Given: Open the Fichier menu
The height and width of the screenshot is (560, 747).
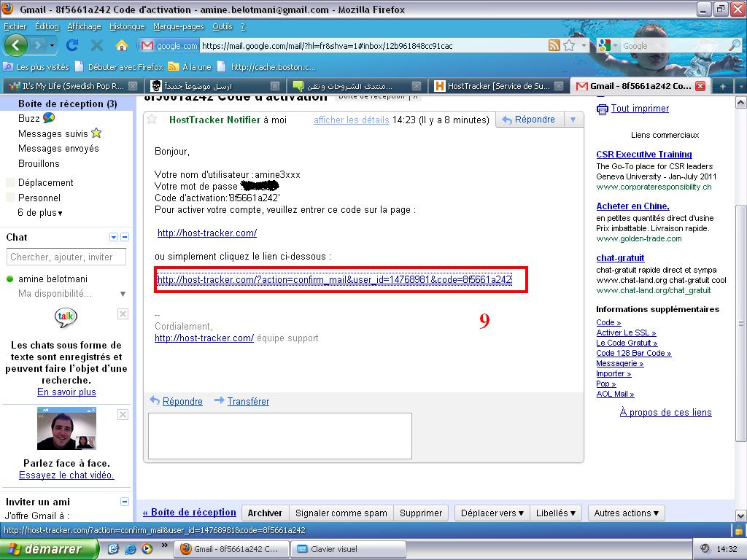Looking at the screenshot, I should 15,27.
